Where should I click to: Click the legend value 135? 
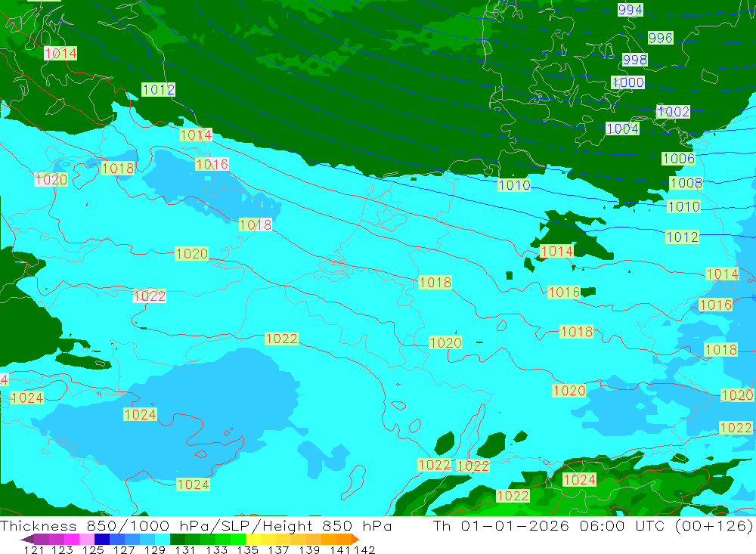[x=247, y=549]
